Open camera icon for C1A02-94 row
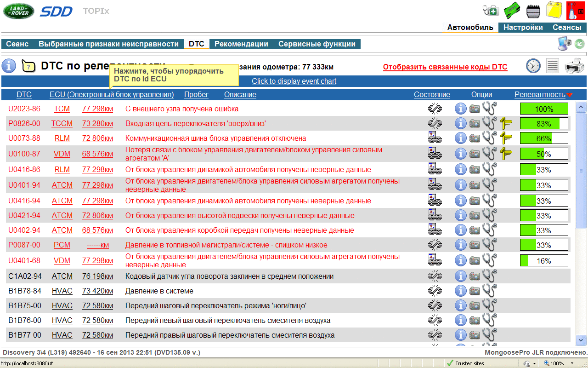Image resolution: width=588 pixels, height=368 pixels. 475,276
